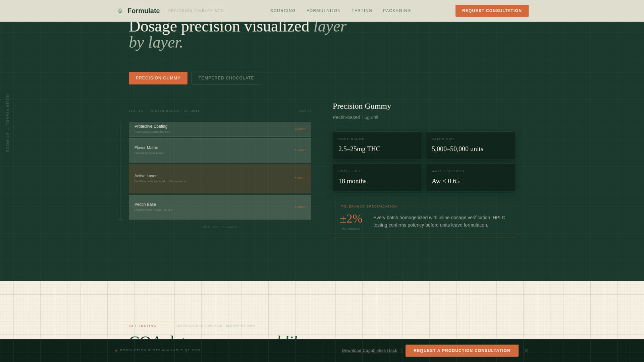The image size is (644, 362).
Task: Navigate to the Packaging menu link
Action: click(x=397, y=11)
